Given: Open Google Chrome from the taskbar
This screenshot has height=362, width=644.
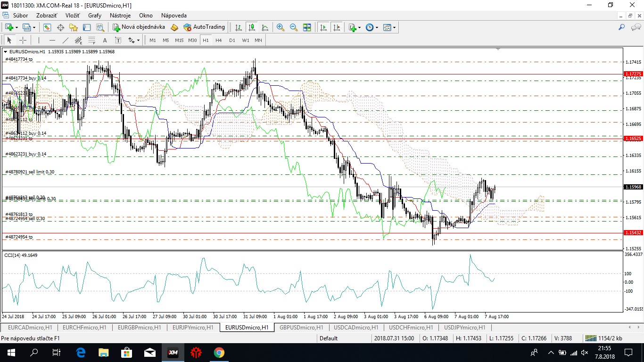Looking at the screenshot, I should [219, 352].
